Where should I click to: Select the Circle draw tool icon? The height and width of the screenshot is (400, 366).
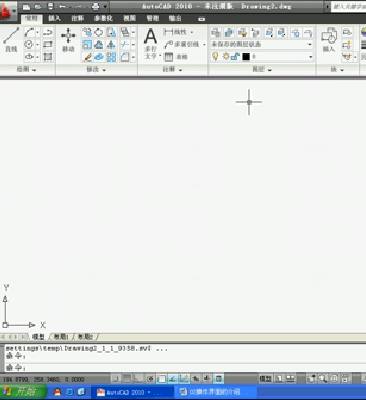coord(29,44)
